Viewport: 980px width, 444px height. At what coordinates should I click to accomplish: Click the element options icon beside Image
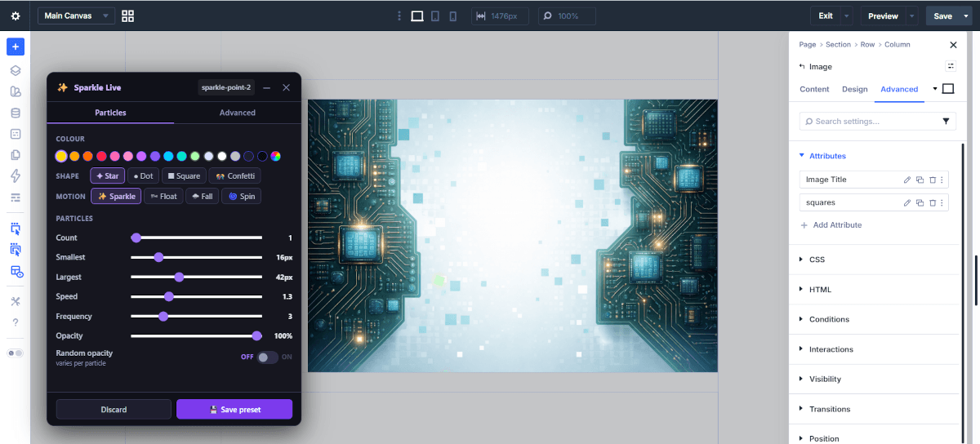click(951, 66)
